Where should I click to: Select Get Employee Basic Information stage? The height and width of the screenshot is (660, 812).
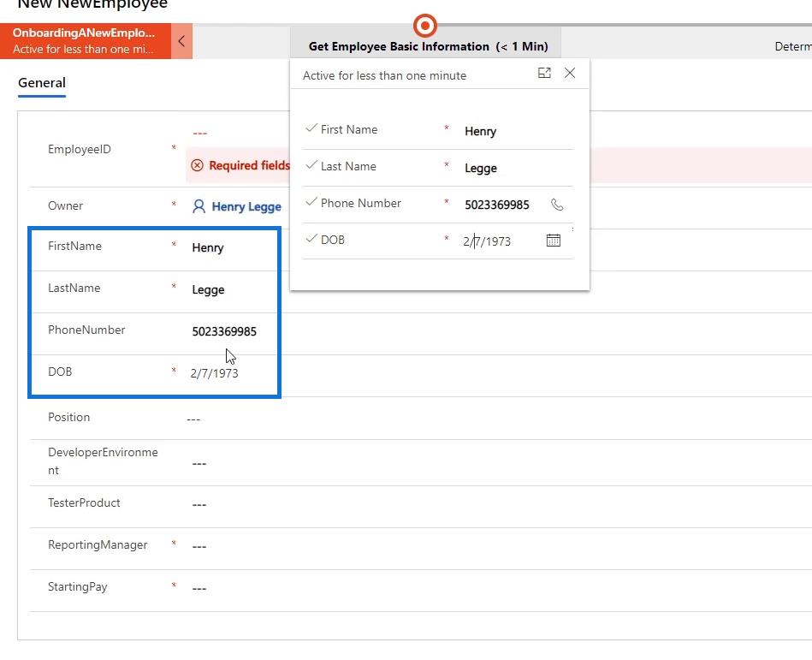click(429, 46)
